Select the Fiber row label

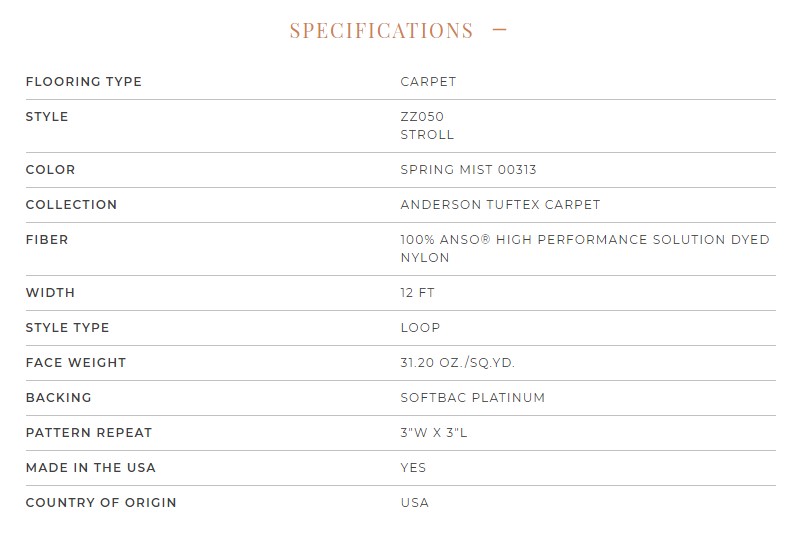[47, 240]
